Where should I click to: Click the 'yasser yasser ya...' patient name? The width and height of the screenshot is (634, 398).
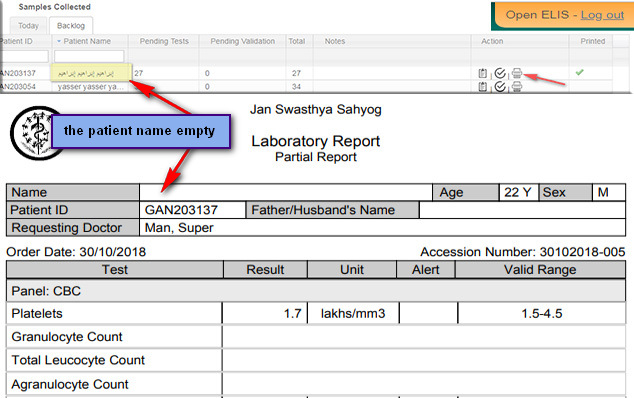coord(91,87)
